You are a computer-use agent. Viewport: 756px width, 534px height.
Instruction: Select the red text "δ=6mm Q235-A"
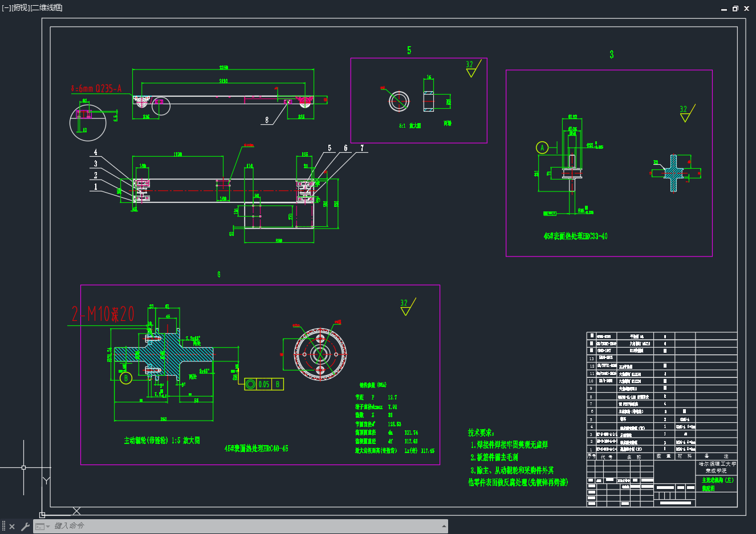click(x=96, y=88)
